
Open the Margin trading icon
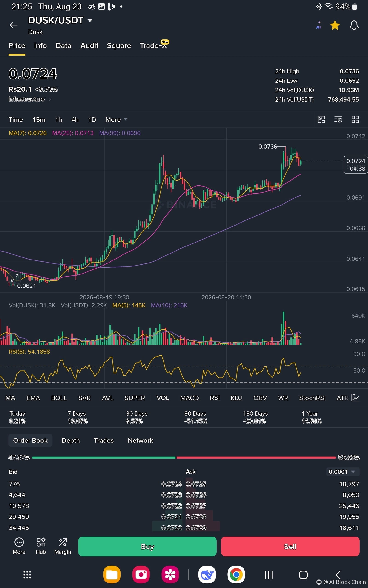tap(63, 546)
